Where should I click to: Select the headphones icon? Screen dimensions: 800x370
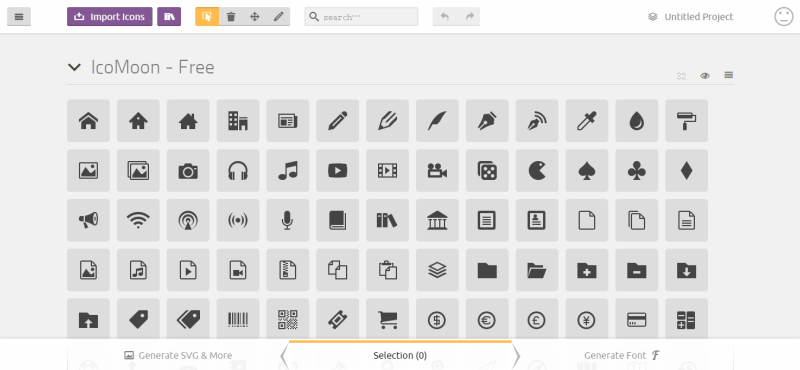(x=238, y=170)
